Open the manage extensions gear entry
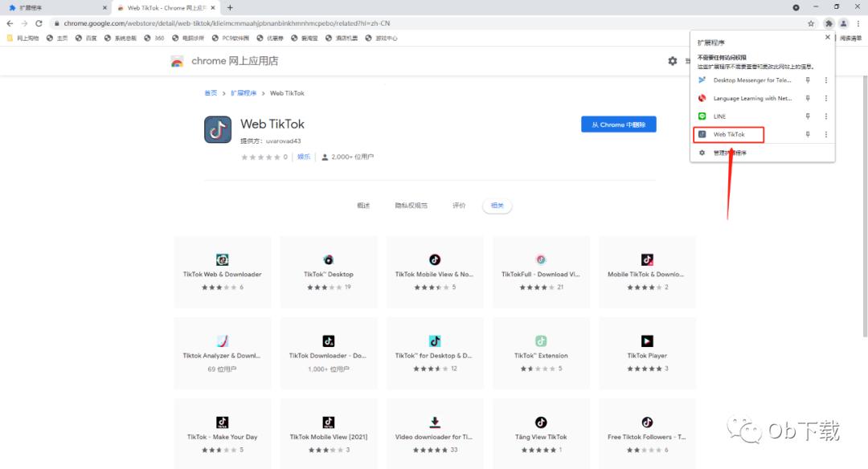The width and height of the screenshot is (868, 469). [x=727, y=152]
